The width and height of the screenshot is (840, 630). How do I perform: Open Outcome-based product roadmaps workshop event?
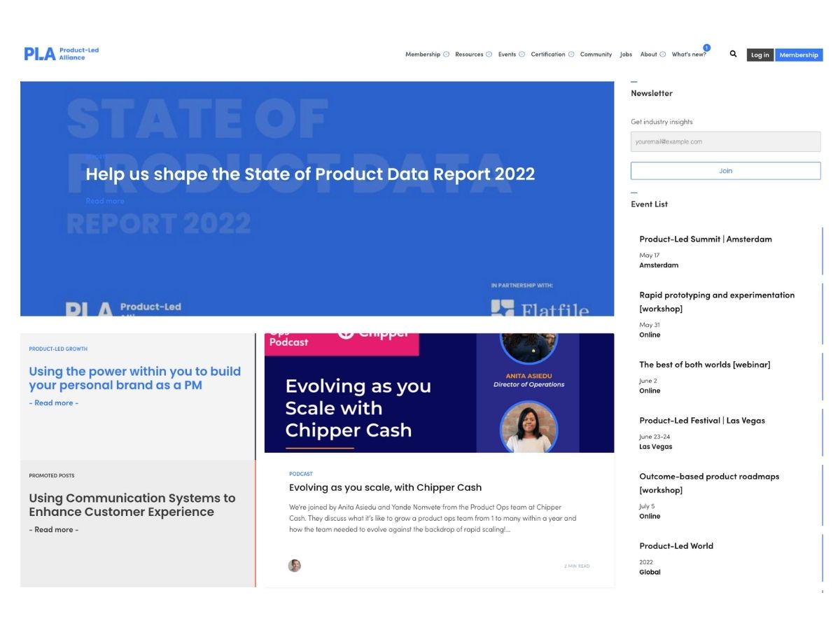coord(709,483)
